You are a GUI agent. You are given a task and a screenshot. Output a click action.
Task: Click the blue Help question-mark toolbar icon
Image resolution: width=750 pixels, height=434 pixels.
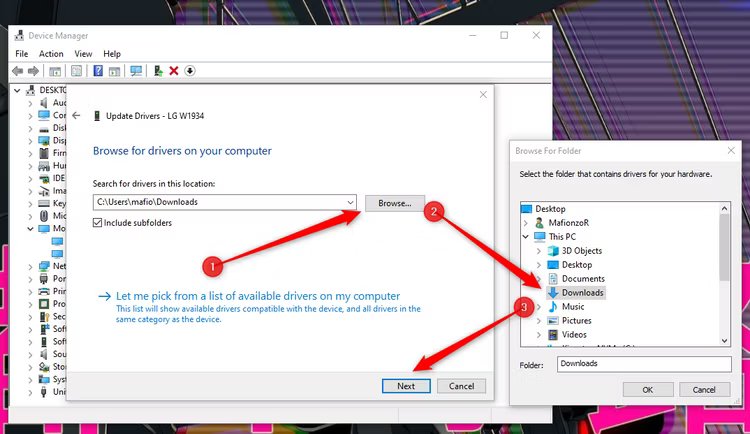[x=98, y=71]
